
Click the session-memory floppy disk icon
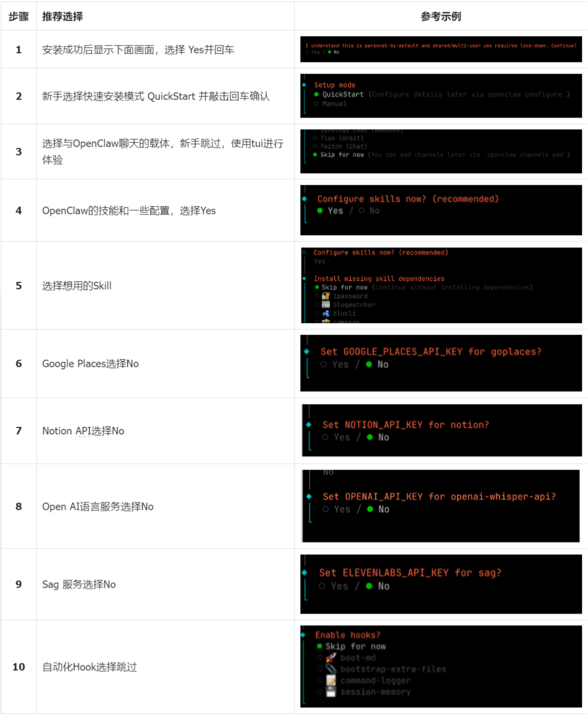[331, 692]
